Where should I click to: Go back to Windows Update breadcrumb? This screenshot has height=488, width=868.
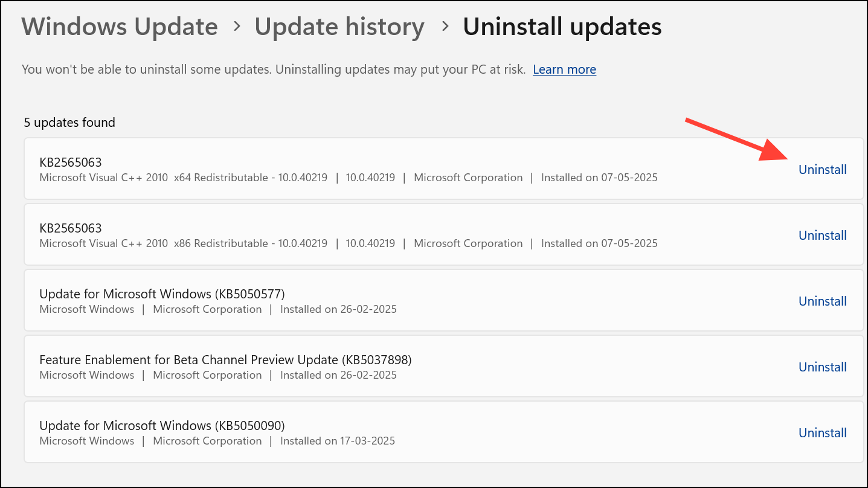click(120, 27)
